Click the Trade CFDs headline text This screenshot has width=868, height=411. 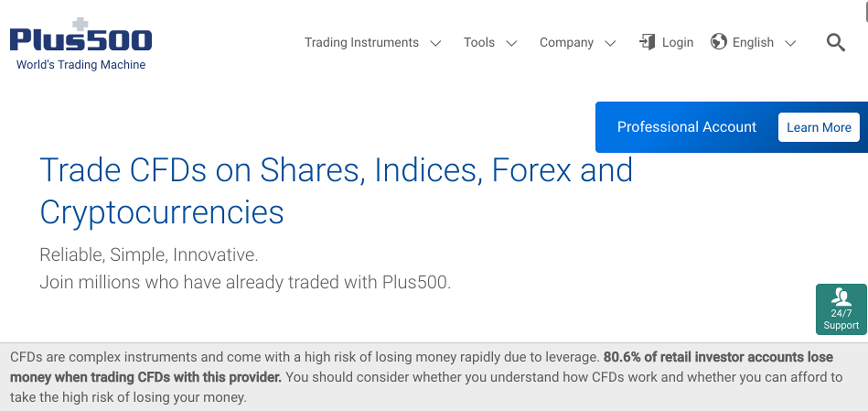pyautogui.click(x=336, y=190)
